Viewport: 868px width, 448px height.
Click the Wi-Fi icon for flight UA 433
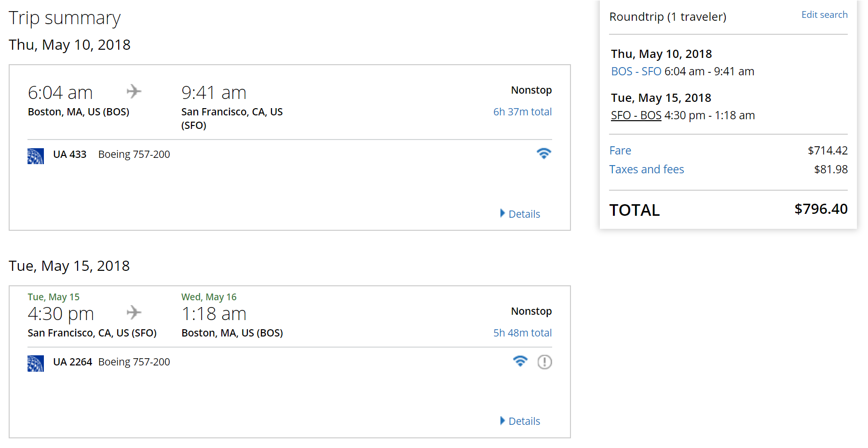point(543,154)
